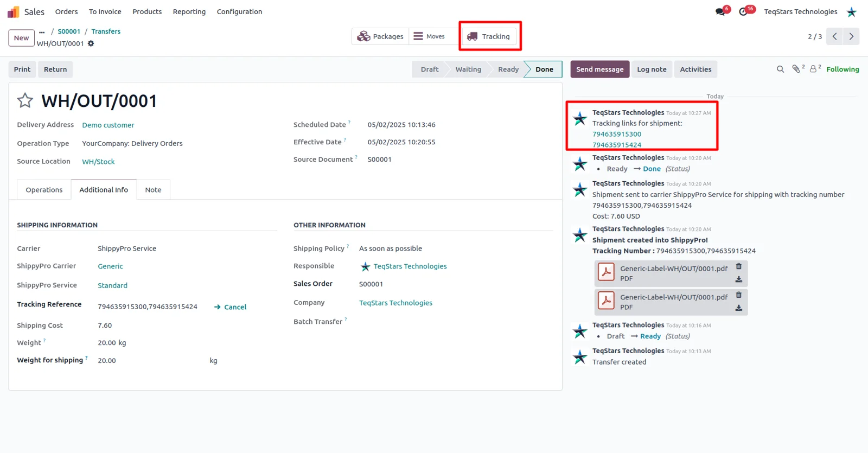The width and height of the screenshot is (868, 453).
Task: Open first Generic-Label PDF file icon
Action: point(606,272)
